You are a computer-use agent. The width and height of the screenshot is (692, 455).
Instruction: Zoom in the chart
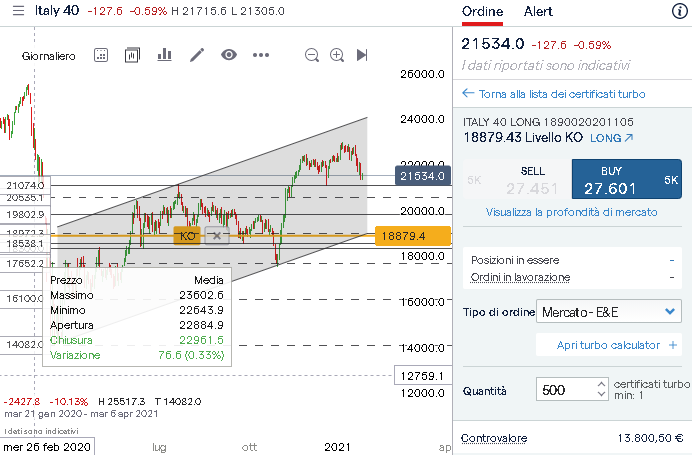coord(337,55)
